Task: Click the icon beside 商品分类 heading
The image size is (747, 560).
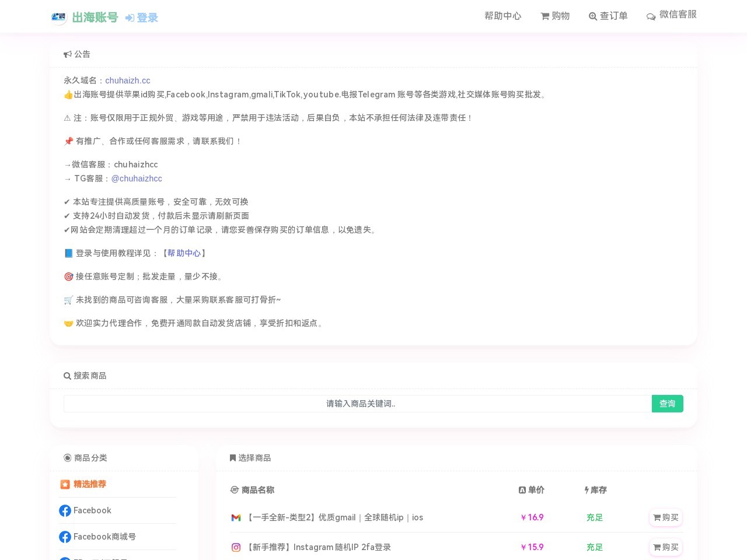Action: tap(68, 458)
